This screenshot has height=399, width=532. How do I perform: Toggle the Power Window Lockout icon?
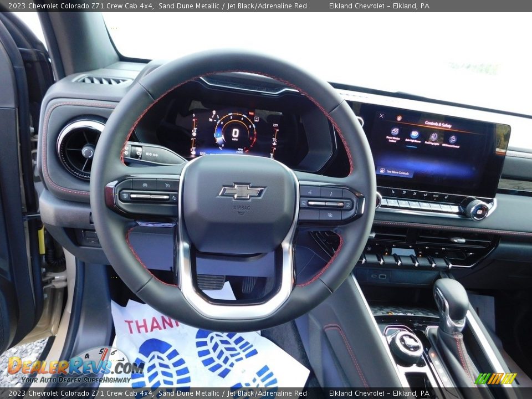click(x=395, y=132)
